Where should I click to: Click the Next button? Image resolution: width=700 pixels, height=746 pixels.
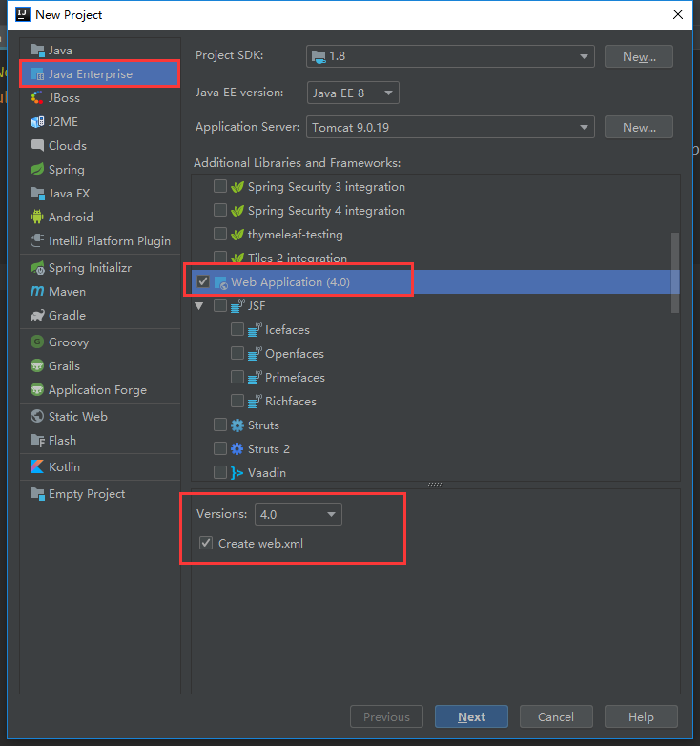(x=471, y=716)
